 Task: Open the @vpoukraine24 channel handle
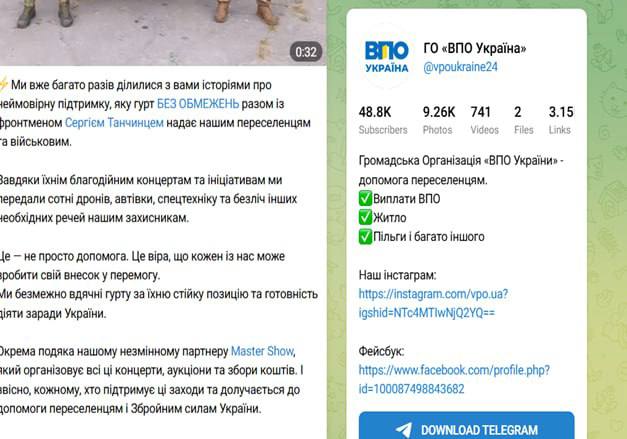(460, 67)
